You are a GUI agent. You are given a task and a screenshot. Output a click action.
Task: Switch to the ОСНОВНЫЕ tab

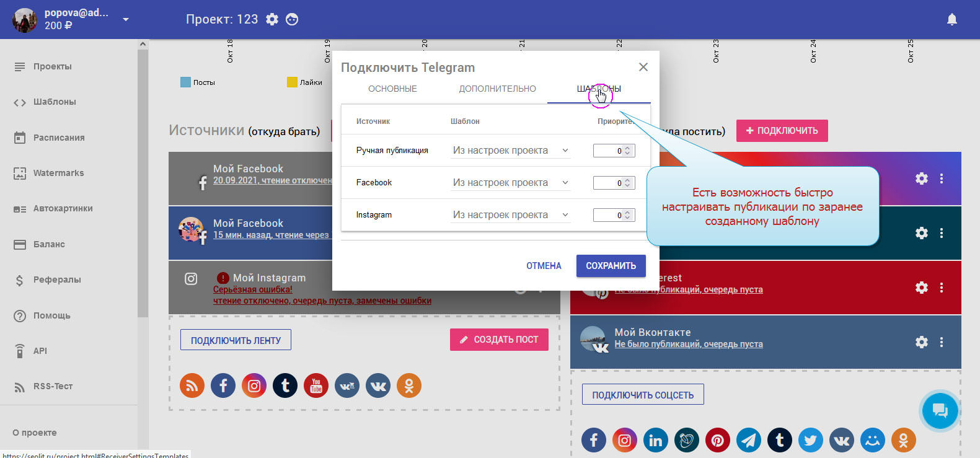(x=392, y=89)
